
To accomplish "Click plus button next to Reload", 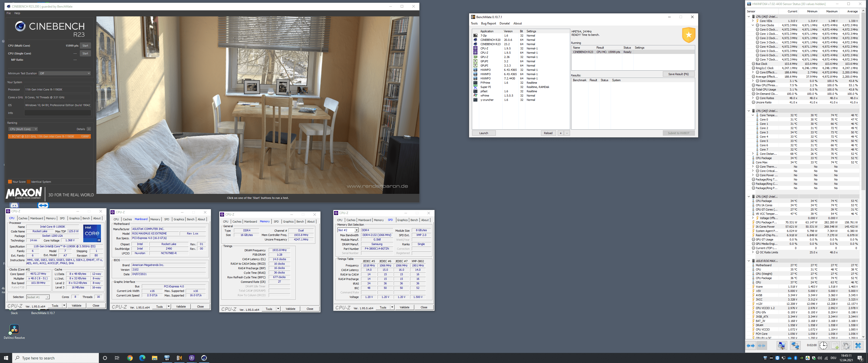I will click(561, 133).
